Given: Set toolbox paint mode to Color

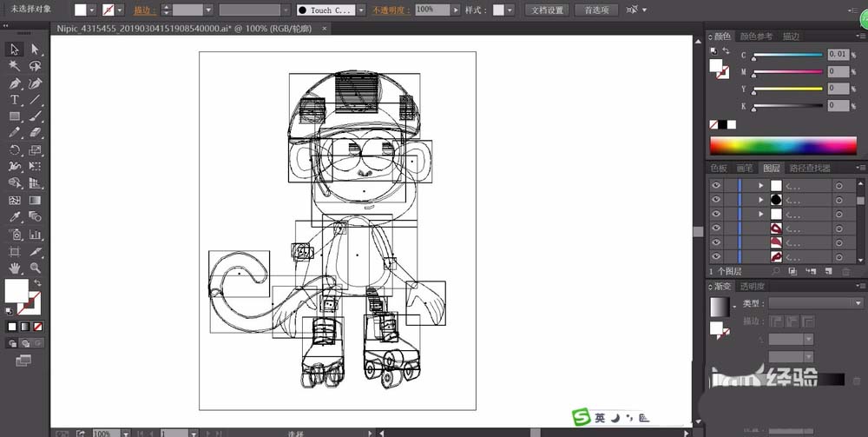Looking at the screenshot, I should click(x=11, y=327).
